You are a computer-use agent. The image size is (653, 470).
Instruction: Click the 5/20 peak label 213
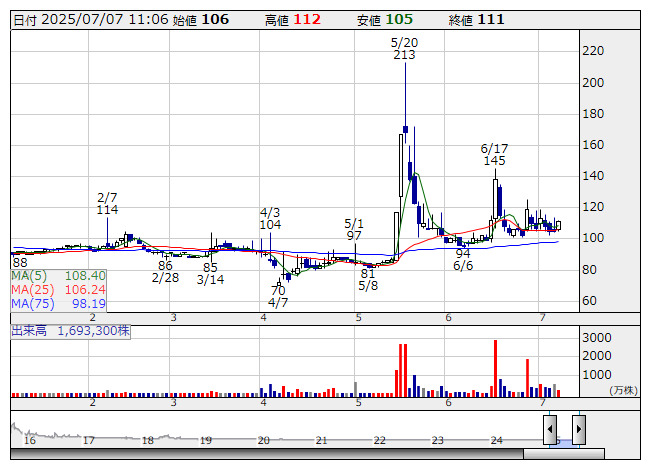pos(404,56)
